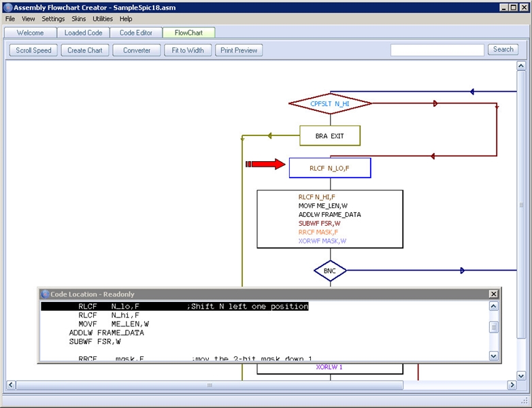Click the Scroll Speed button

pyautogui.click(x=33, y=50)
